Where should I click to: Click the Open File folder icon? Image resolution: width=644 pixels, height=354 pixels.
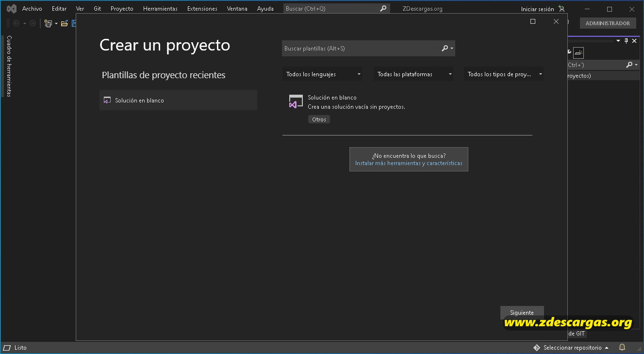[64, 23]
